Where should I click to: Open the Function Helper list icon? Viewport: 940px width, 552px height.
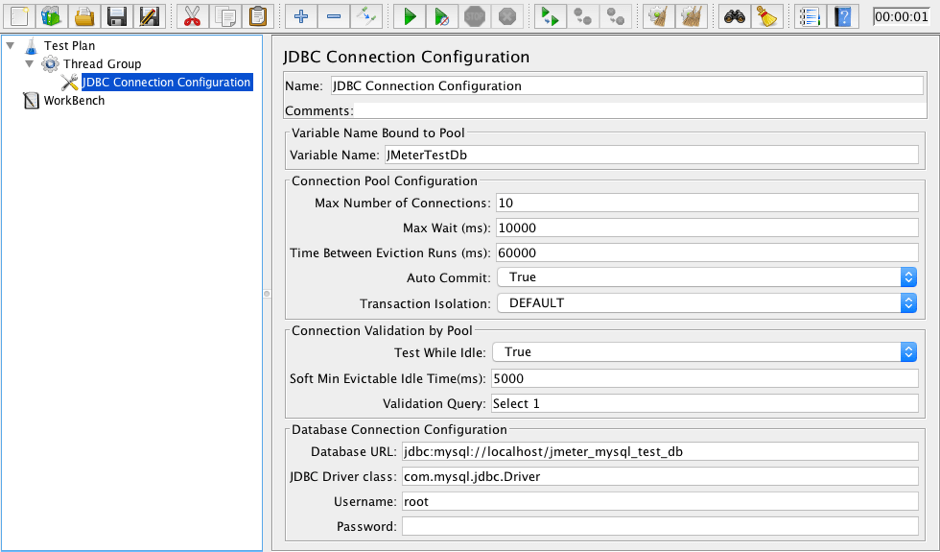[809, 16]
